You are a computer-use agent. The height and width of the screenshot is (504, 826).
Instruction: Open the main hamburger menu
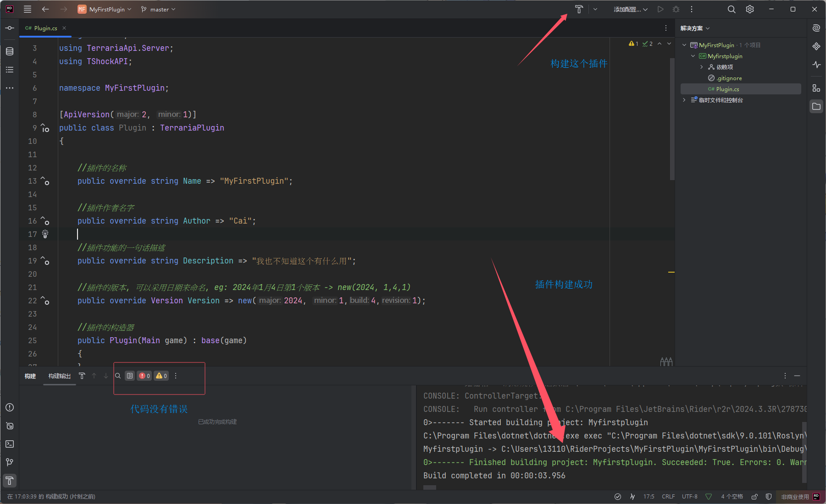(x=28, y=9)
